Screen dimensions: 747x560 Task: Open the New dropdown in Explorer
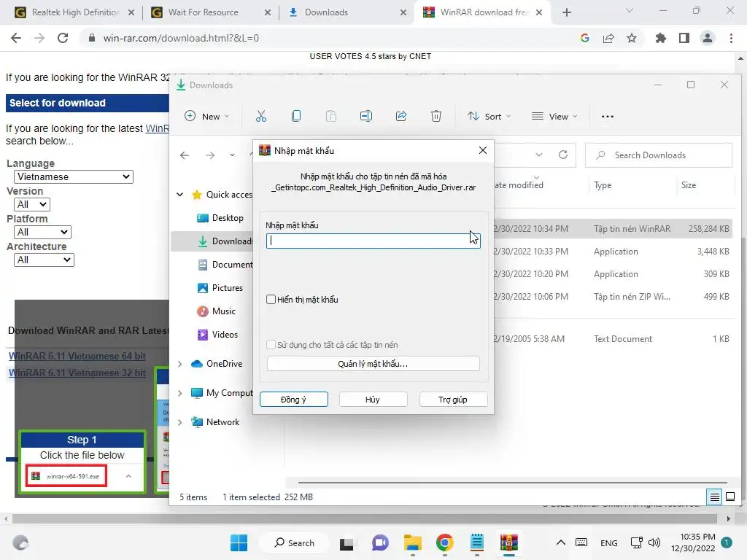pyautogui.click(x=207, y=116)
